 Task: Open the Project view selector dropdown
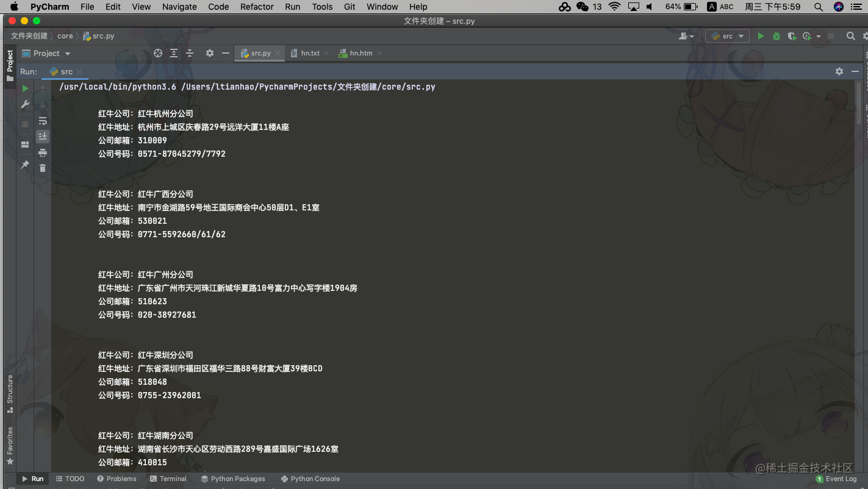pyautogui.click(x=46, y=53)
